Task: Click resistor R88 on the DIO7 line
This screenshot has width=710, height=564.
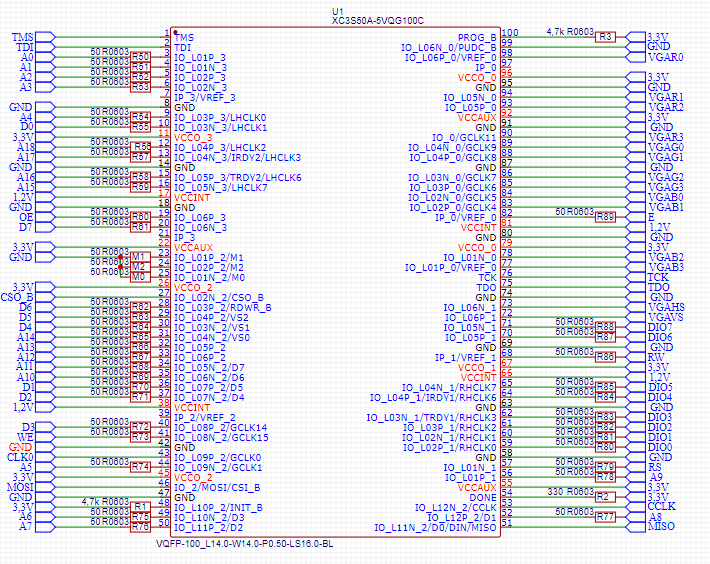Action: pos(605,327)
